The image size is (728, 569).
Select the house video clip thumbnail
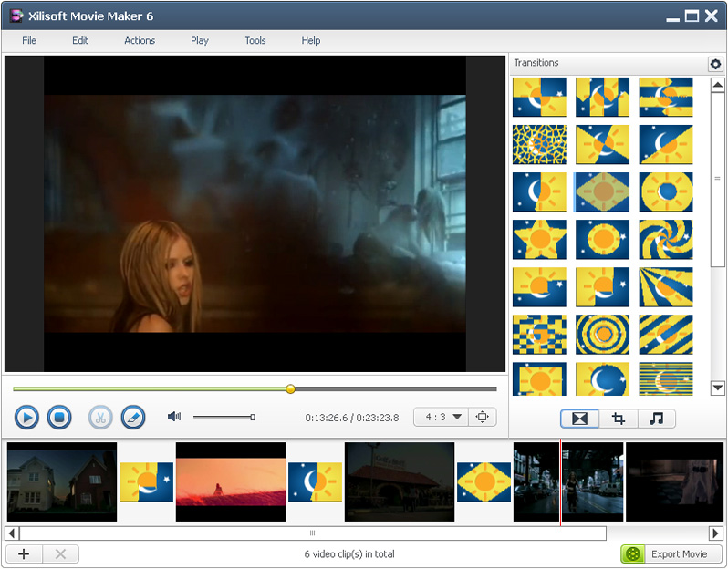coord(62,481)
